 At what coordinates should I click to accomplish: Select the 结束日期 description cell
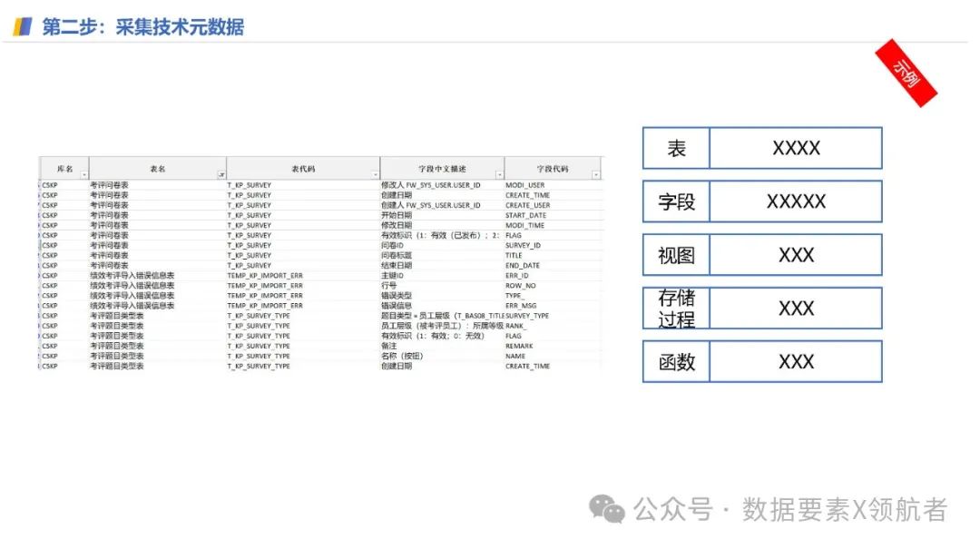point(443,265)
